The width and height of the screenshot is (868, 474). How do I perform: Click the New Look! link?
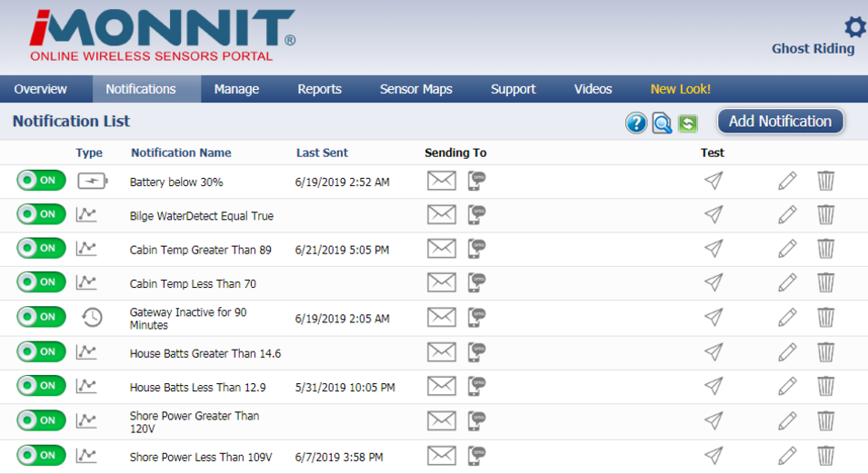(681, 89)
